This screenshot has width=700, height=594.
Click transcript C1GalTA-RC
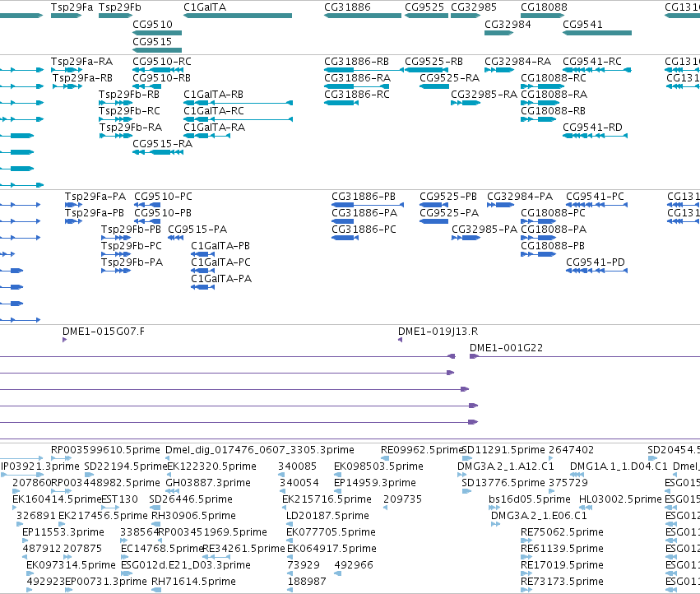click(238, 119)
